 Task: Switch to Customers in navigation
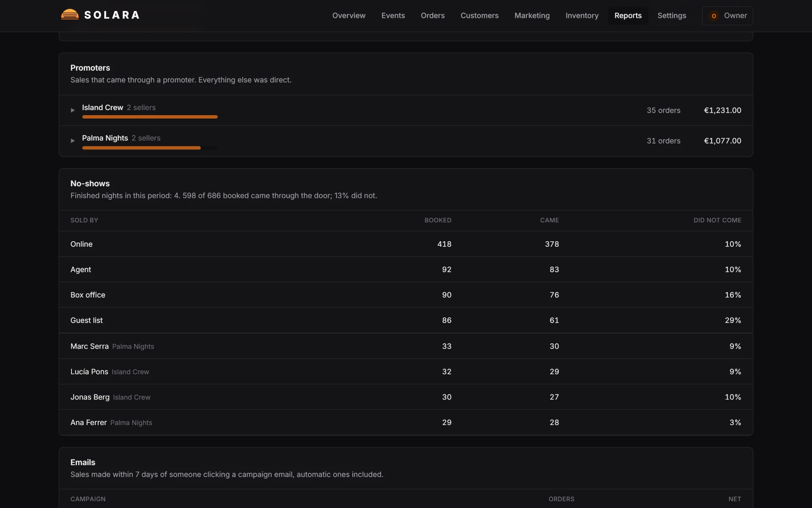479,16
